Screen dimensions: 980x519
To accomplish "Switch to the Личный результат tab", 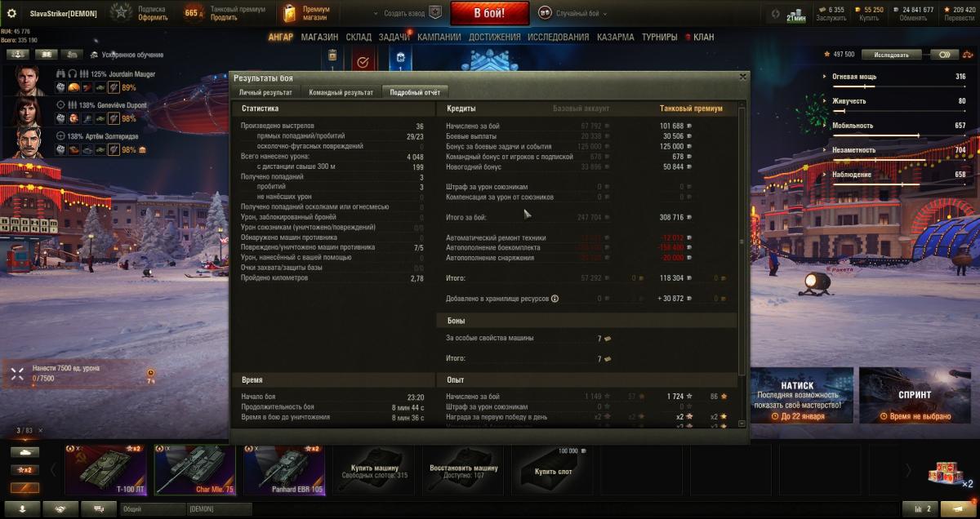I will (x=265, y=92).
